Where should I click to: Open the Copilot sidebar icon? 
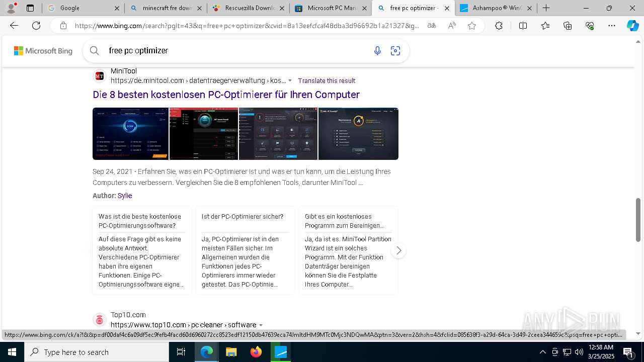632,26
